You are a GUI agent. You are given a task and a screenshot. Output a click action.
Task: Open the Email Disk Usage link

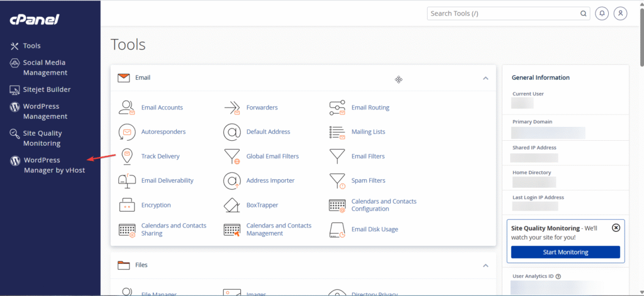375,229
